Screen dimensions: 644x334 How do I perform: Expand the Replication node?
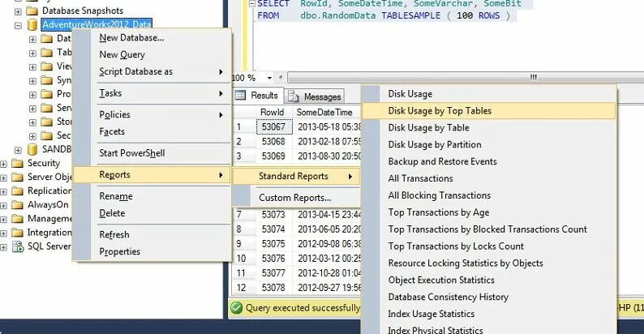point(3,192)
